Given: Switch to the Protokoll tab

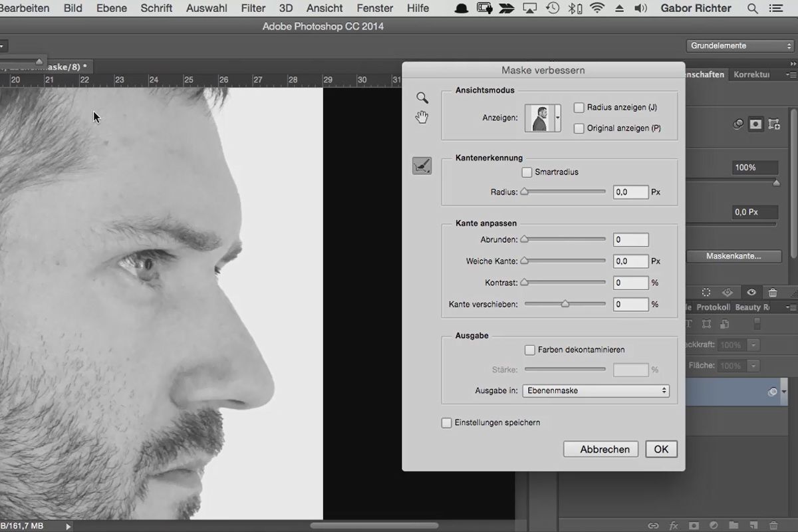Looking at the screenshot, I should [x=714, y=307].
